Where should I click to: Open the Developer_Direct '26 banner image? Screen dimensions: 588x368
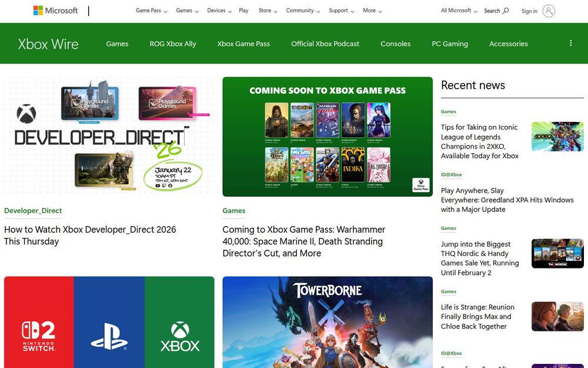109,137
